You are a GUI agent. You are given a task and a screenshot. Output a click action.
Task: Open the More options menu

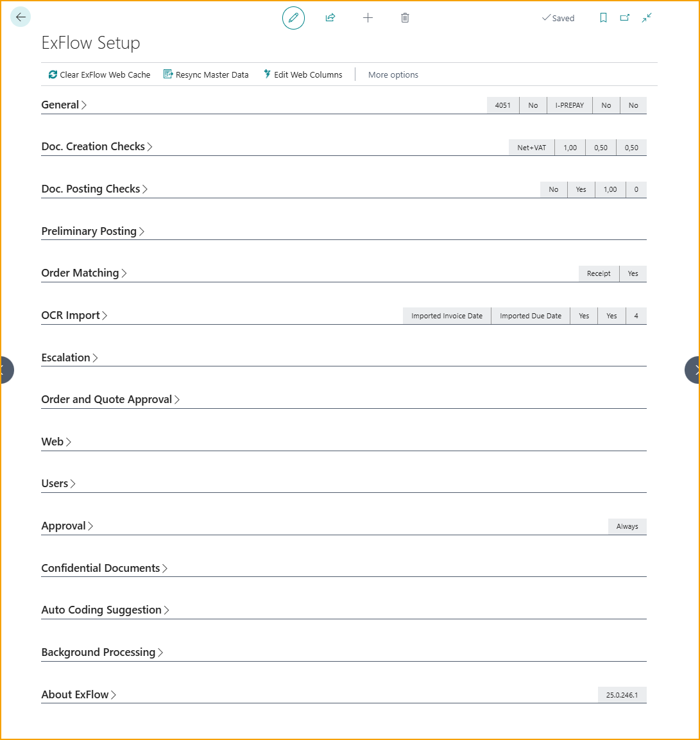pyautogui.click(x=393, y=74)
